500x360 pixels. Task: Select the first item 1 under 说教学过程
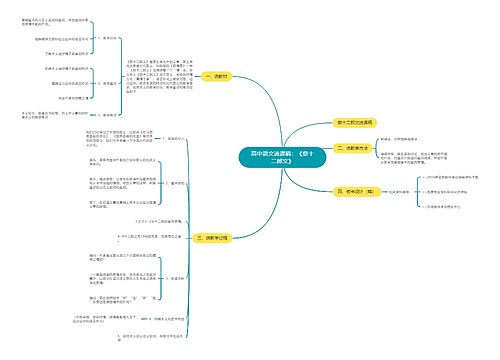point(173,138)
